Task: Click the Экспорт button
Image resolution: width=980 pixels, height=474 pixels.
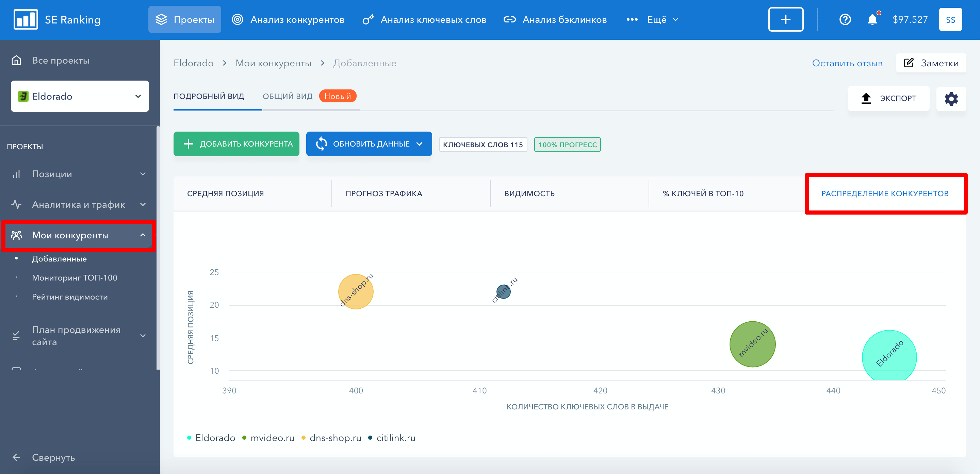Action: [x=888, y=99]
